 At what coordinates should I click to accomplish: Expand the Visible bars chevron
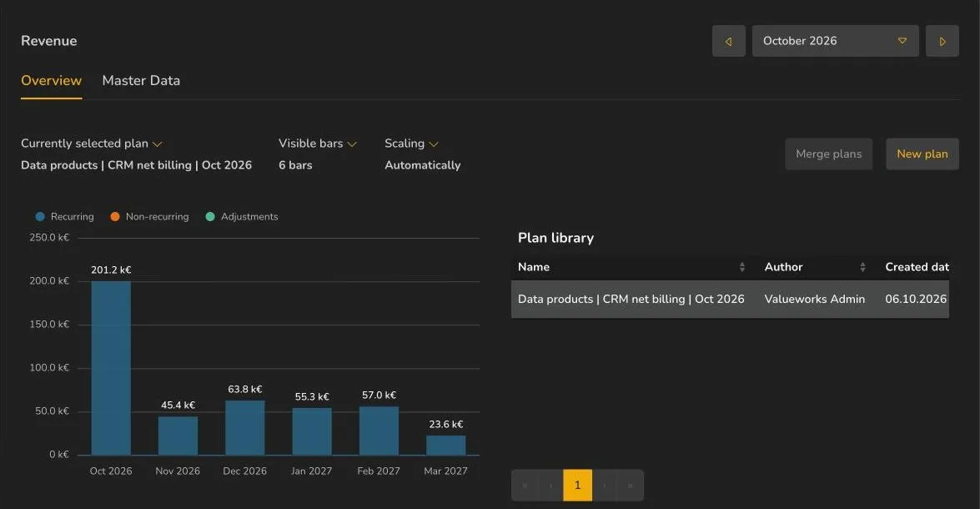[x=352, y=144]
